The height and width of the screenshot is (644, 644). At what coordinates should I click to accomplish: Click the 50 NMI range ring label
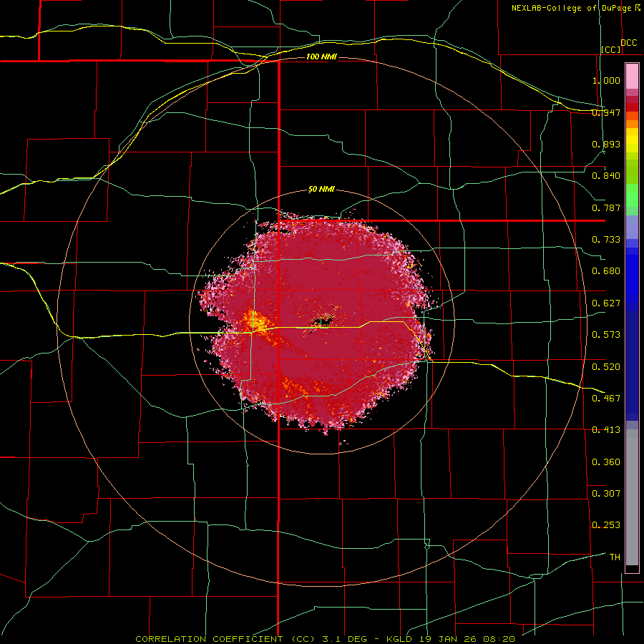321,190
